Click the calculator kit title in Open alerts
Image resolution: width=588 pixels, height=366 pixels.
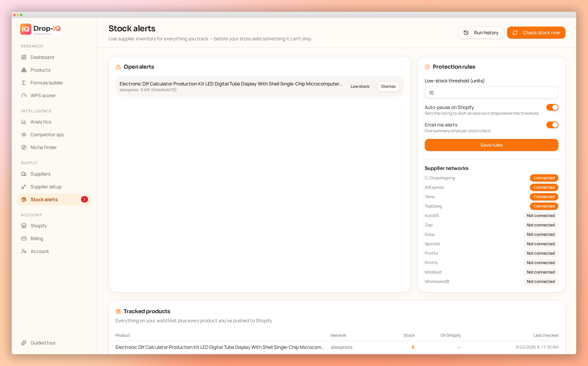pyautogui.click(x=231, y=84)
